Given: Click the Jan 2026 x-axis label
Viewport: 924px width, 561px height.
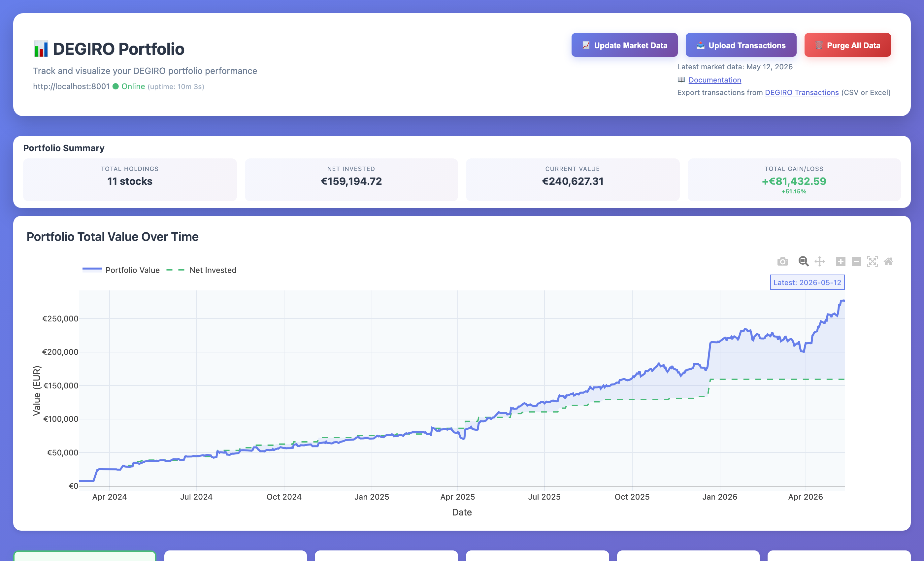Looking at the screenshot, I should (720, 497).
